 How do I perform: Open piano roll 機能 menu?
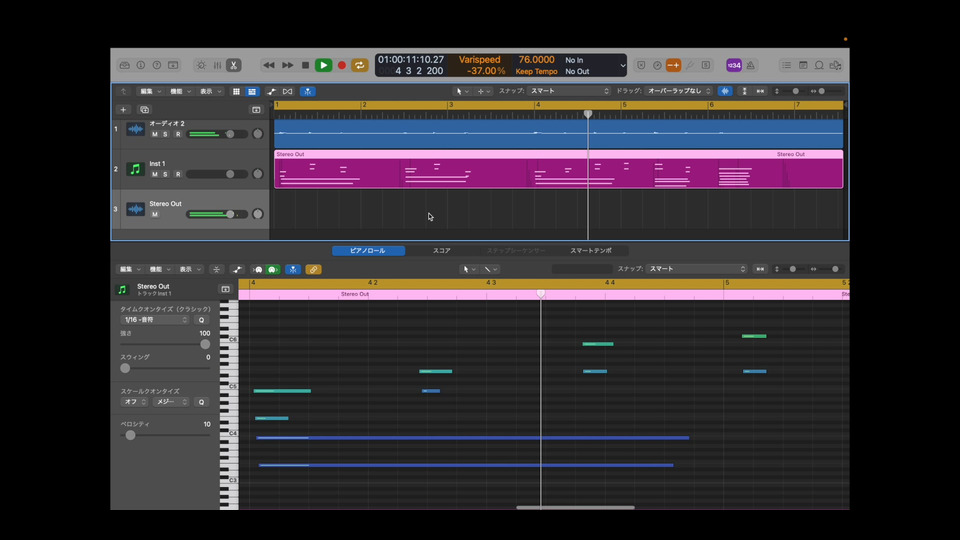coord(160,269)
